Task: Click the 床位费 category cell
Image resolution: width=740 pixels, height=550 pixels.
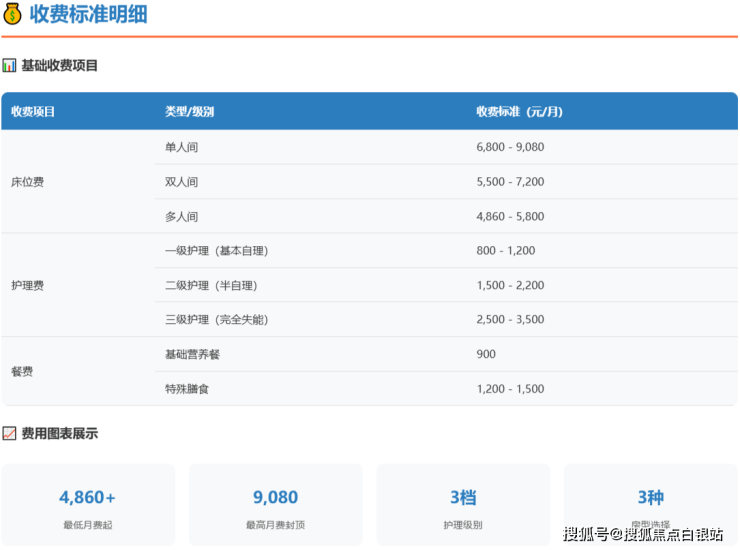Action: (27, 182)
